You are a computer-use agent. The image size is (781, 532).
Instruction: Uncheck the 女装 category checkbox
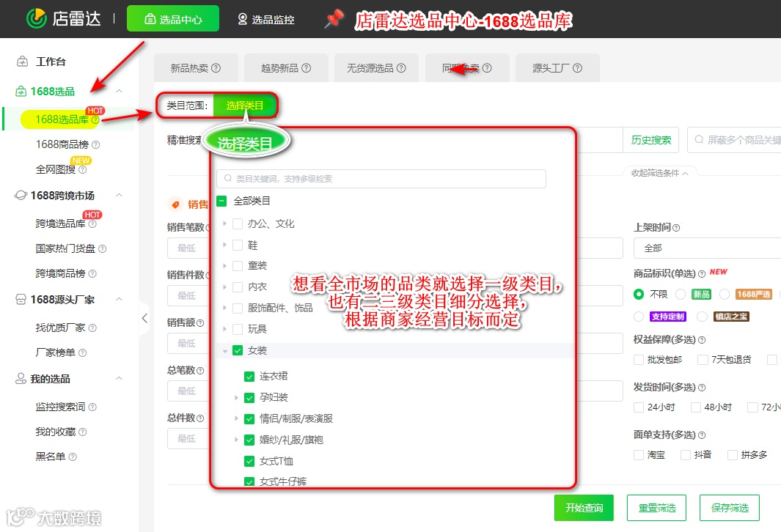click(238, 350)
